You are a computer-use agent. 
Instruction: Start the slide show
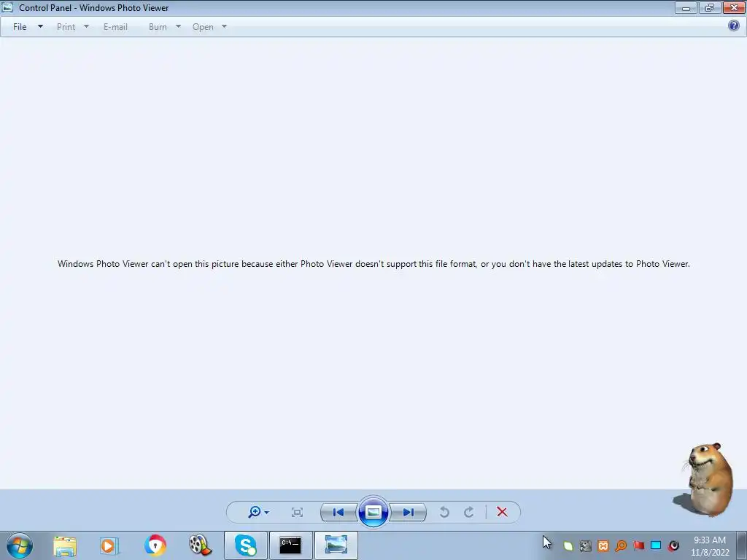(373, 512)
